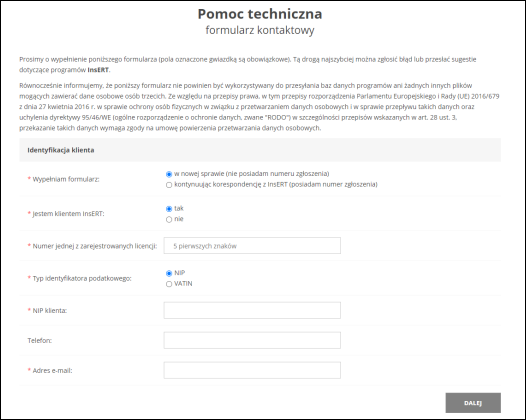Choose VATIN as tax identifier type

tap(169, 284)
